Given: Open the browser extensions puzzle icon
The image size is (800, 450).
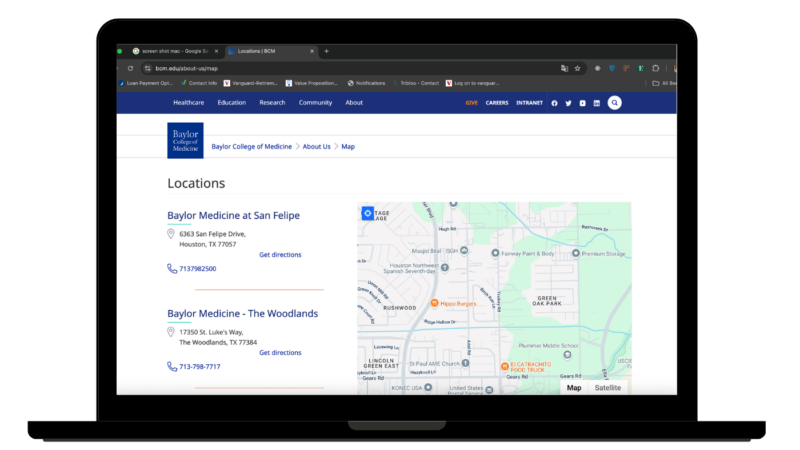Looking at the screenshot, I should pos(656,68).
